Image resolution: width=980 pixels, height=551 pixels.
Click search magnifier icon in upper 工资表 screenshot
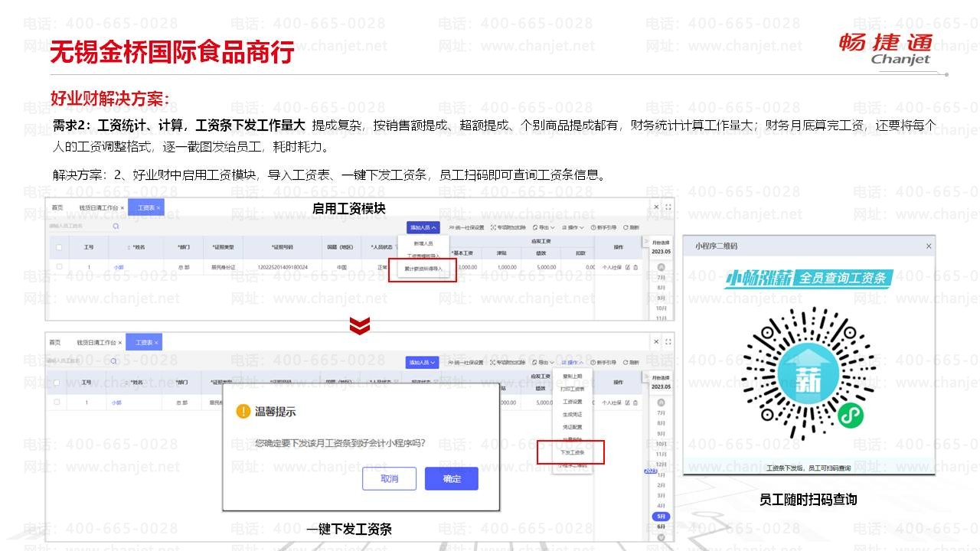pos(116,226)
